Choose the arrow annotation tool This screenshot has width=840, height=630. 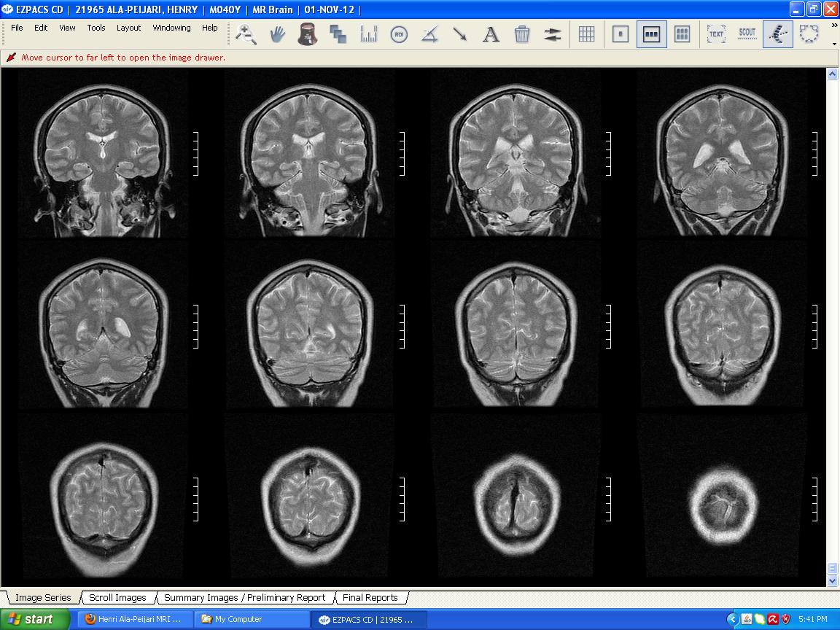(460, 34)
